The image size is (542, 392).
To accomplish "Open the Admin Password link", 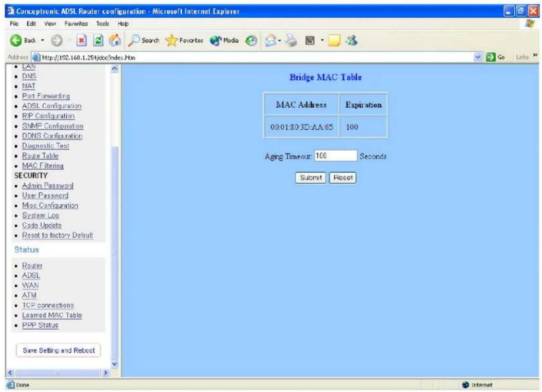I will 48,186.
